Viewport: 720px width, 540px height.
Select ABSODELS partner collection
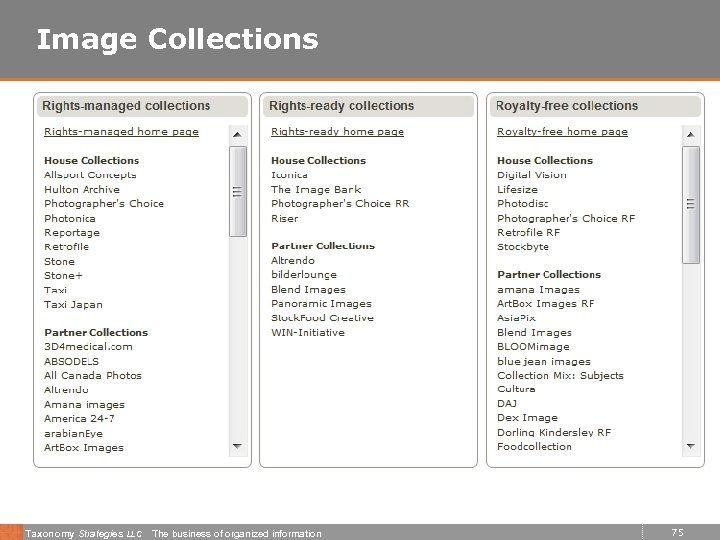71,361
